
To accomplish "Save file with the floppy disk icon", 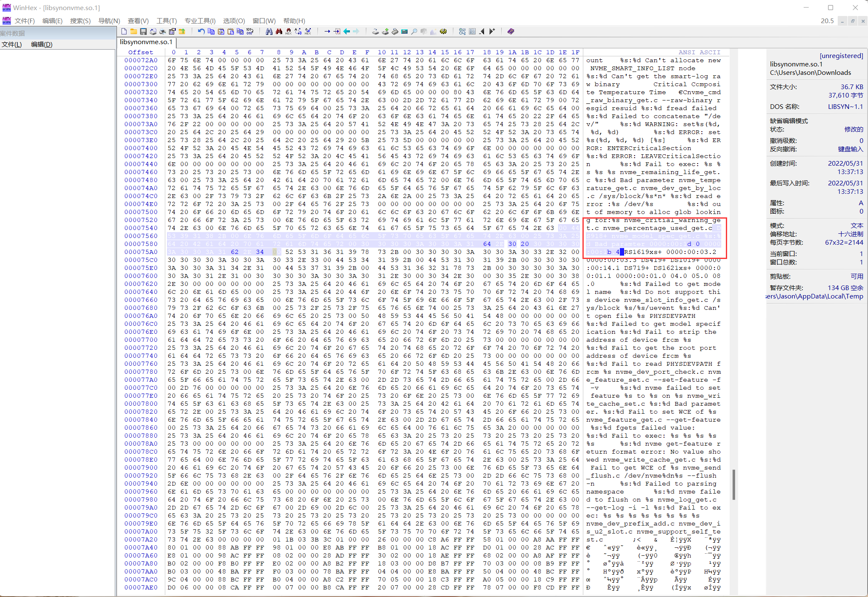I will pos(143,32).
